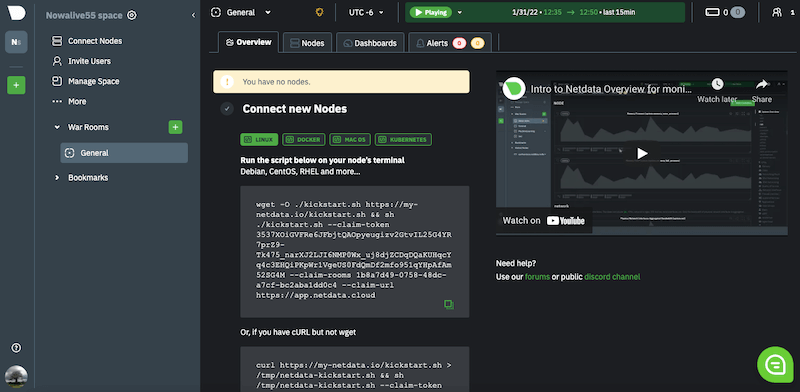The width and height of the screenshot is (800, 392).
Task: Switch to the Overview tab
Action: [x=248, y=42]
